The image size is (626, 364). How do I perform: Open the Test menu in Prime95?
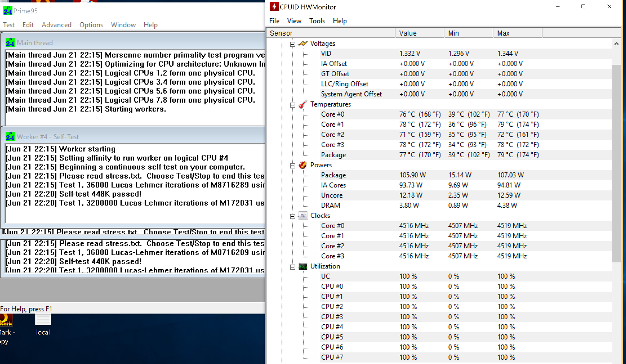coord(9,25)
